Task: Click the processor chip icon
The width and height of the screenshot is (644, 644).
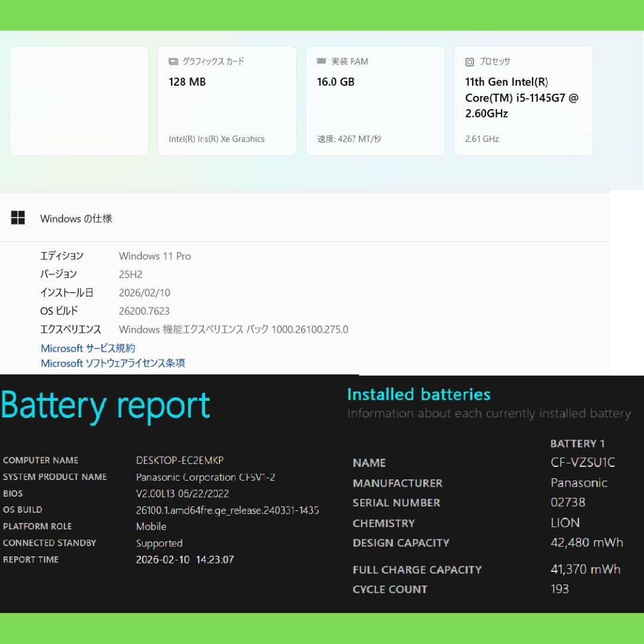Action: pyautogui.click(x=469, y=62)
